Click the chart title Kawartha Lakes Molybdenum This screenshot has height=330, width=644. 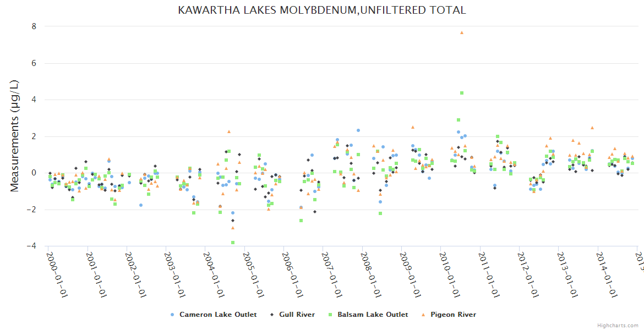point(322,10)
